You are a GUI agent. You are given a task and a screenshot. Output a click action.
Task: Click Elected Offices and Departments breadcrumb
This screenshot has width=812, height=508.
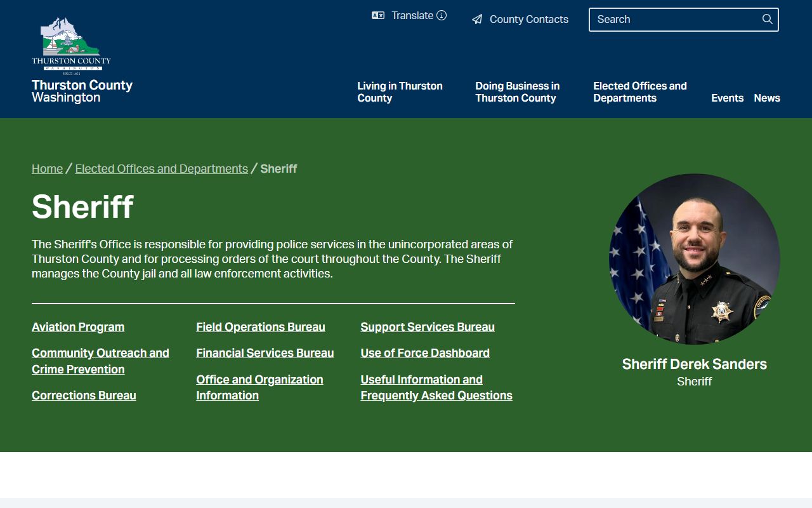(161, 169)
